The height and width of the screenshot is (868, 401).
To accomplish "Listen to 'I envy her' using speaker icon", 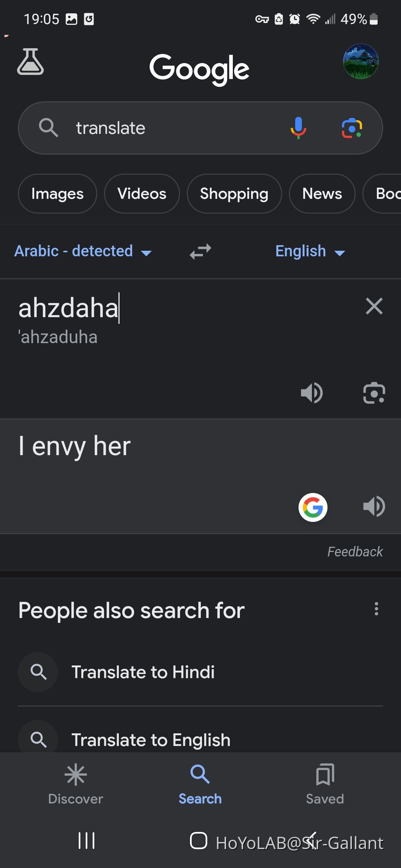I will click(x=374, y=506).
